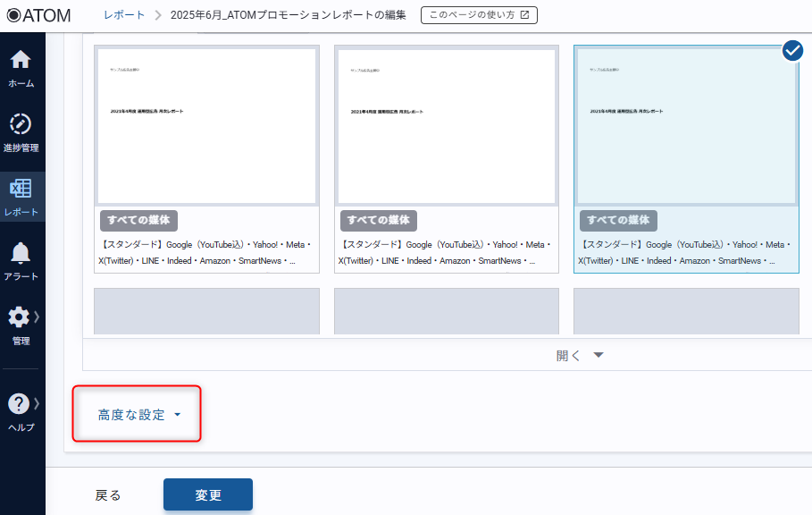Expand template list with 開く arrow
The width and height of the screenshot is (812, 515).
click(x=581, y=355)
